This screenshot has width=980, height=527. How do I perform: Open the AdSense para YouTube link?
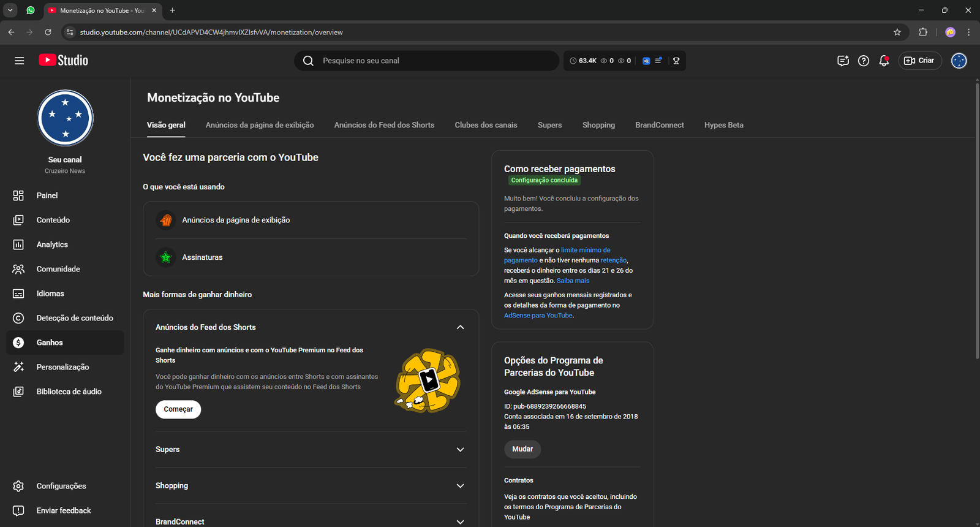tap(538, 316)
